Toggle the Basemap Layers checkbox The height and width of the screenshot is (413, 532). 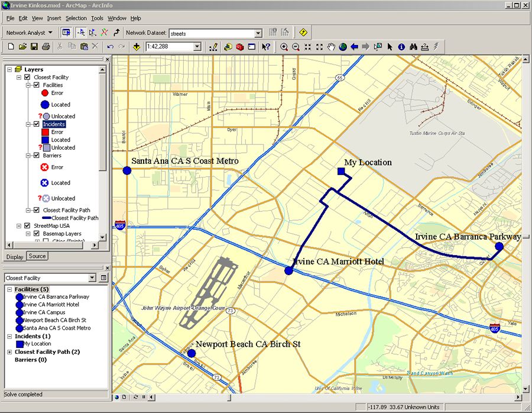pos(37,233)
